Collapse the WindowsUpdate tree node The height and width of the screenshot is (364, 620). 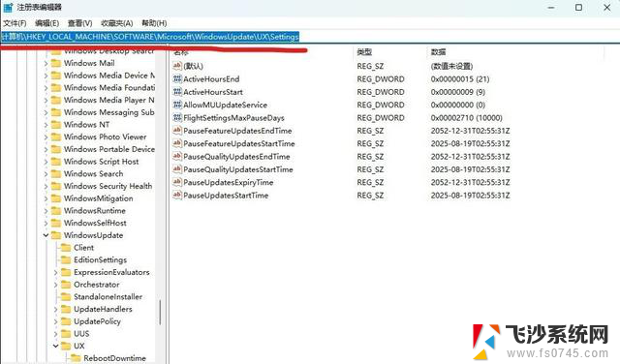click(46, 235)
